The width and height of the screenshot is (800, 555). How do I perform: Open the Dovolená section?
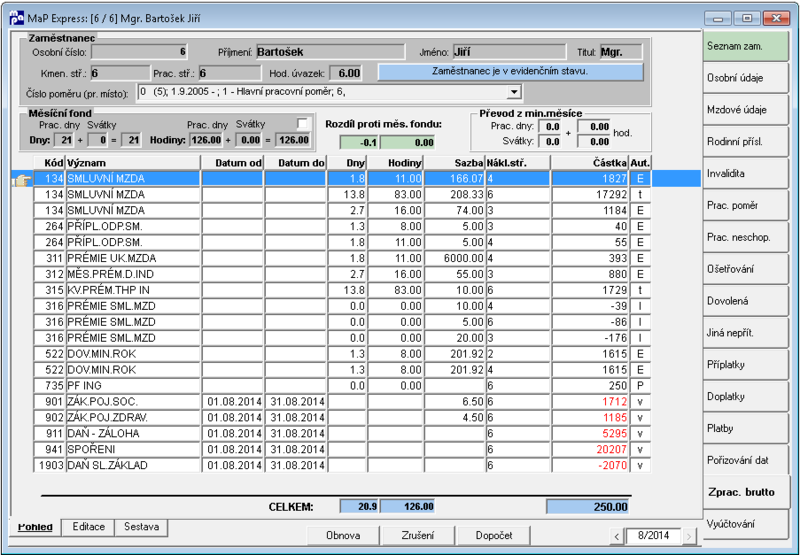pyautogui.click(x=745, y=301)
